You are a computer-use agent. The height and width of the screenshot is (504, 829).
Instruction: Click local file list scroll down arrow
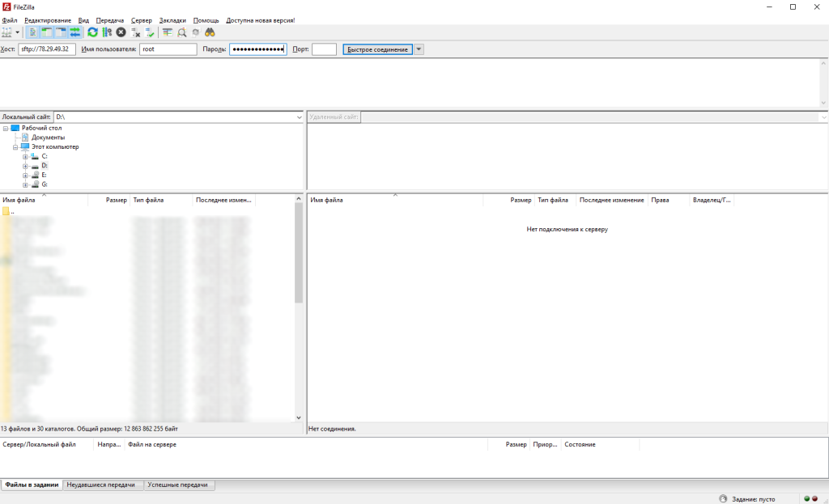[299, 418]
